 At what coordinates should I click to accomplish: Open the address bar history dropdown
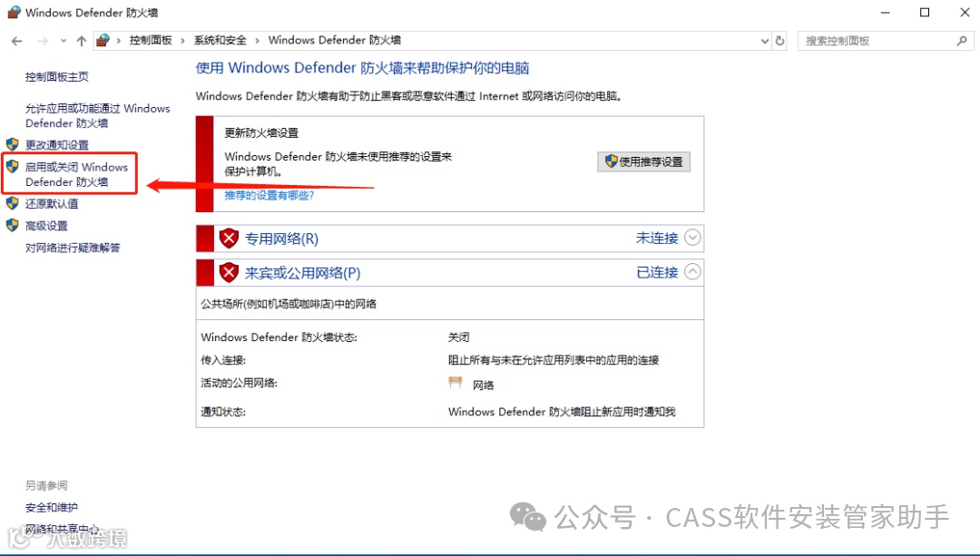point(764,41)
